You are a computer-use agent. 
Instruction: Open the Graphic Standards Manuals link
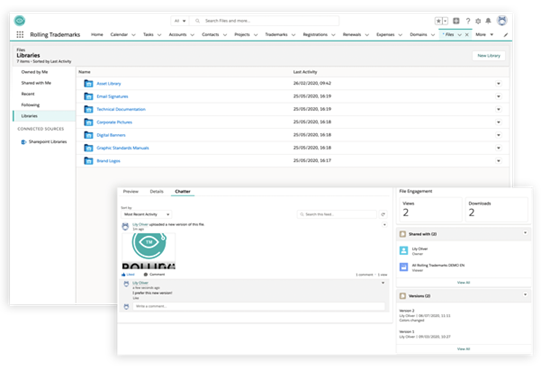123,148
